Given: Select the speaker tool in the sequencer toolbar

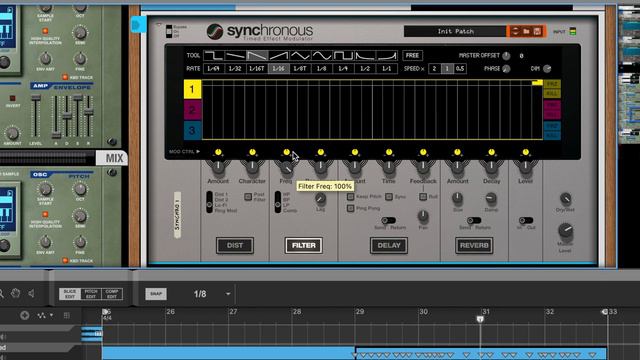Looking at the screenshot, I should click(x=31, y=293).
